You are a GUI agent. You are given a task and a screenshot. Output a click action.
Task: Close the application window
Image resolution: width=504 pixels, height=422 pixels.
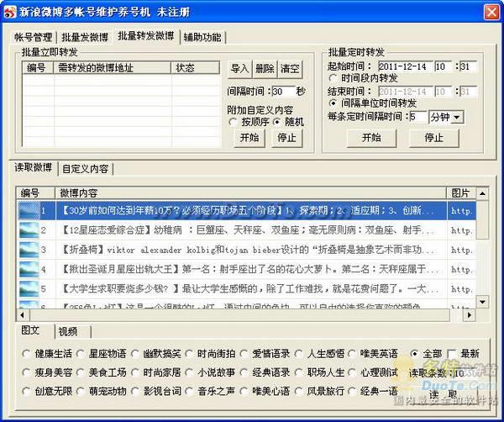point(491,13)
